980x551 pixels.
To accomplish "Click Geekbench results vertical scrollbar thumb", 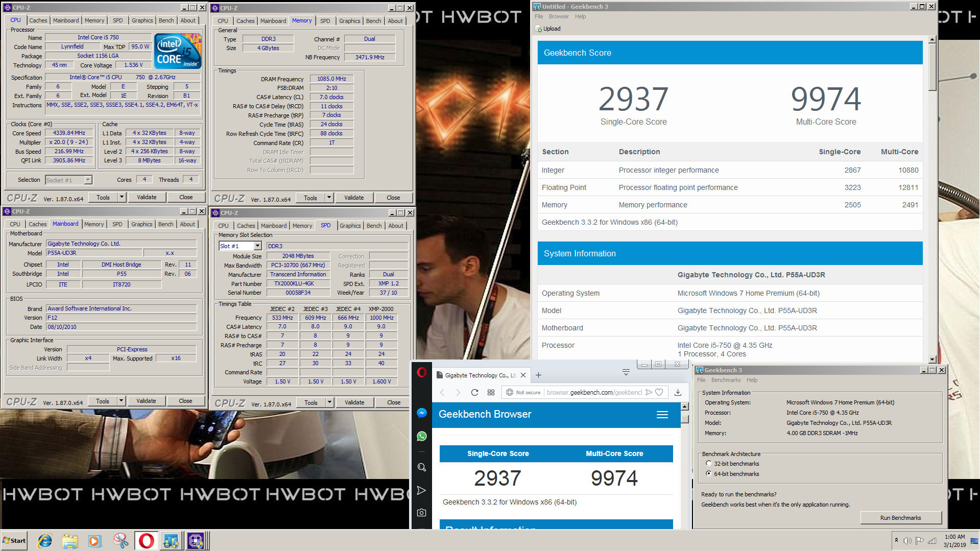I will point(932,66).
